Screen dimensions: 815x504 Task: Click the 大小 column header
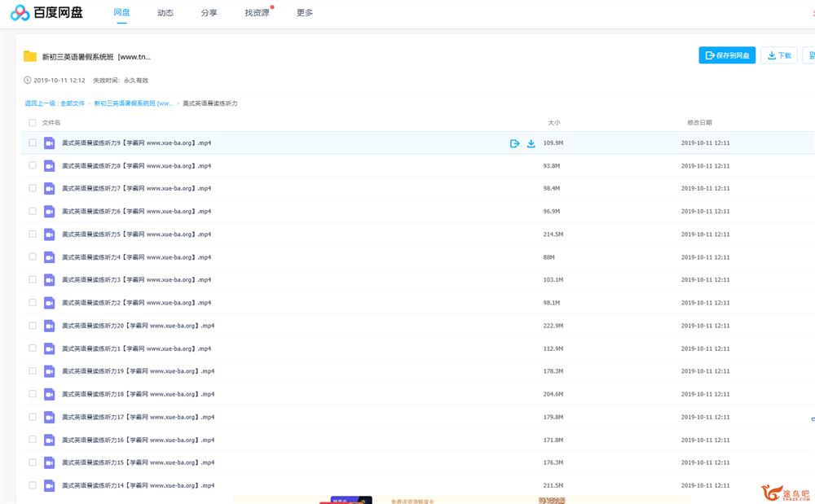pos(554,122)
